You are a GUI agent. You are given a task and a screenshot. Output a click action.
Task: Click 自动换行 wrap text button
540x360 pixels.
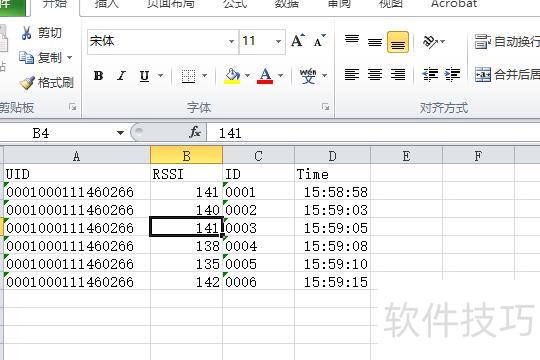point(507,42)
